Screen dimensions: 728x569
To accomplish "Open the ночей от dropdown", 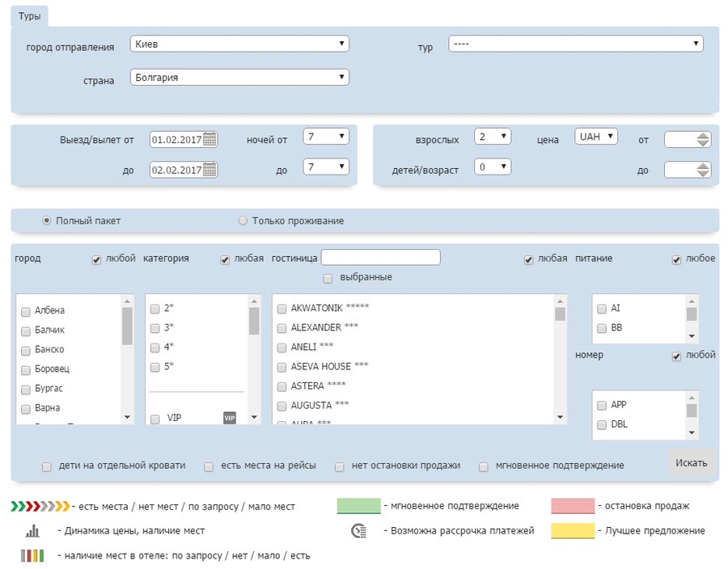I will tap(326, 137).
